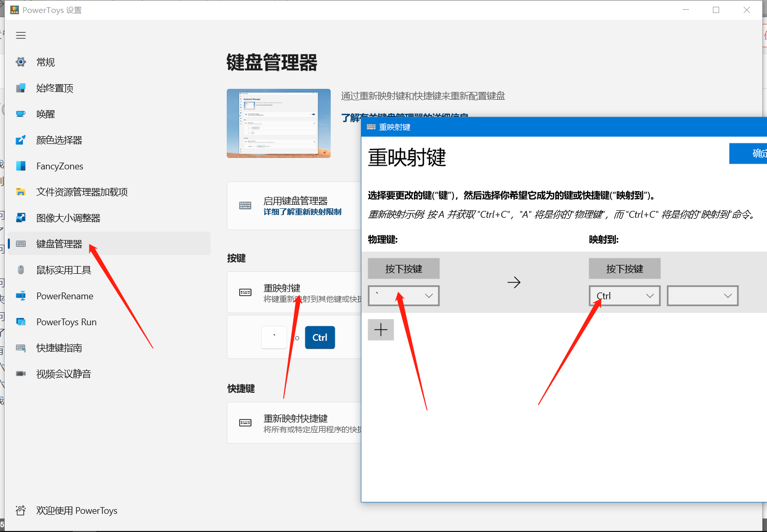The height and width of the screenshot is (532, 767).
Task: Click the 按键 section heading
Action: click(x=237, y=258)
